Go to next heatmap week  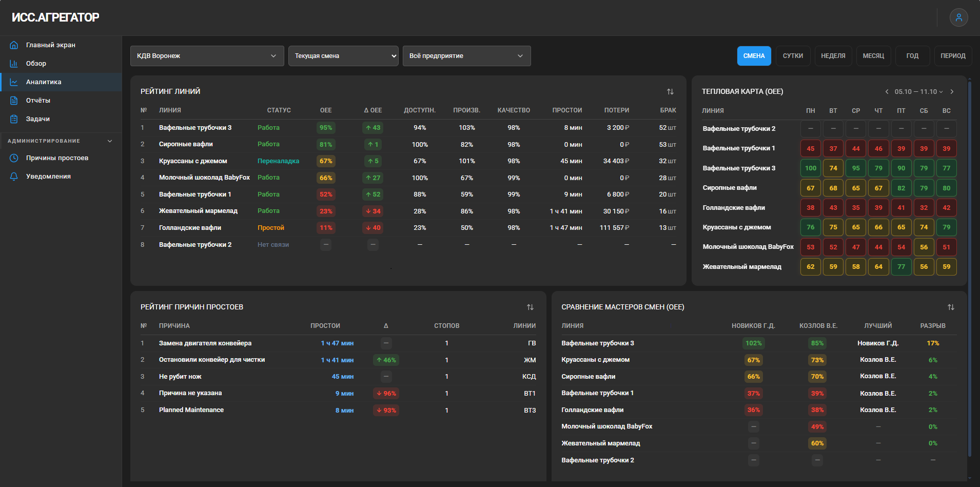click(x=952, y=92)
